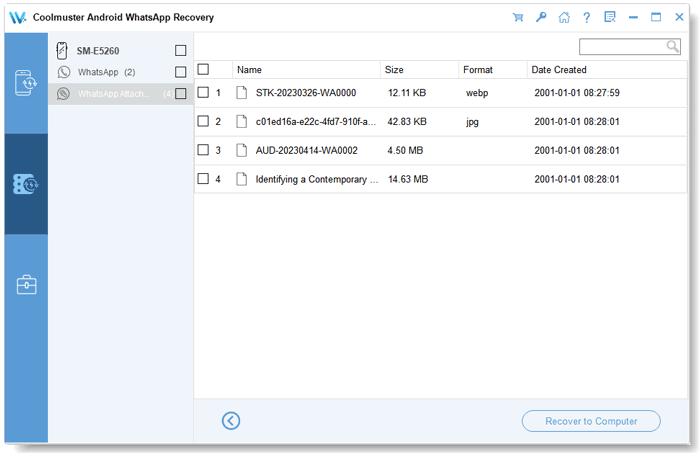Viewport: 700px width, 453px height.
Task: Click the search magnifier icon
Action: click(673, 46)
